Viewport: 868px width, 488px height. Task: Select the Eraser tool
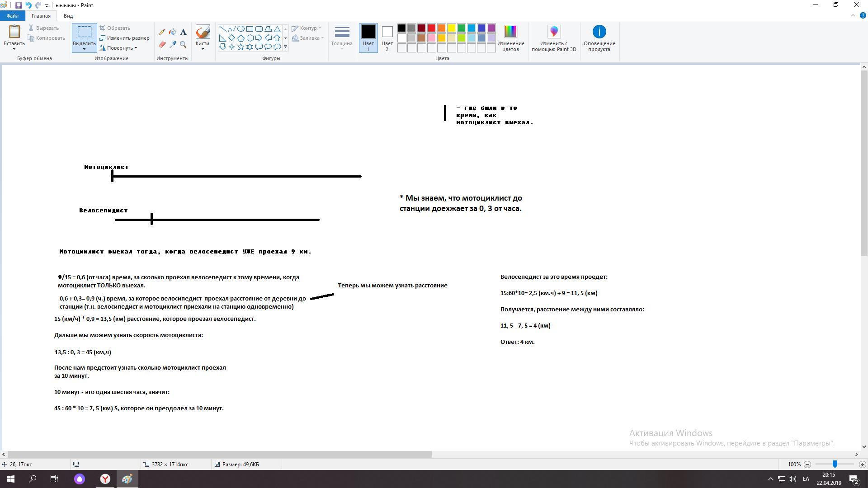point(162,45)
